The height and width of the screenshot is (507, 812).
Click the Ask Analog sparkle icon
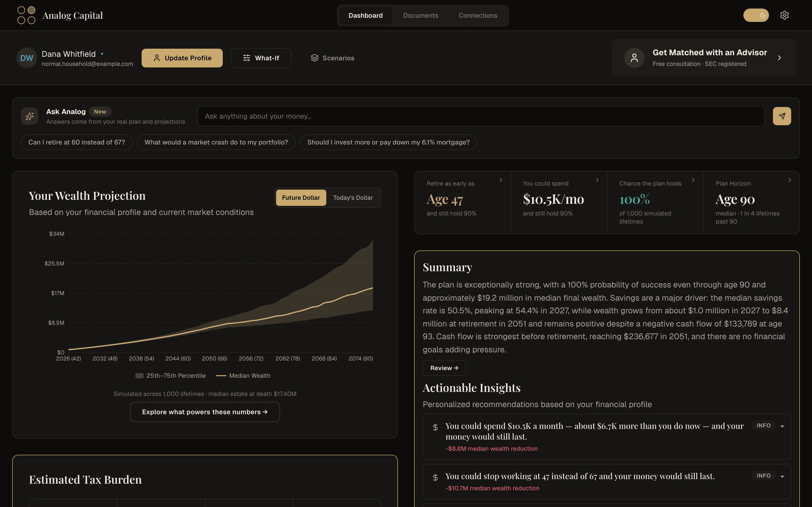(29, 116)
